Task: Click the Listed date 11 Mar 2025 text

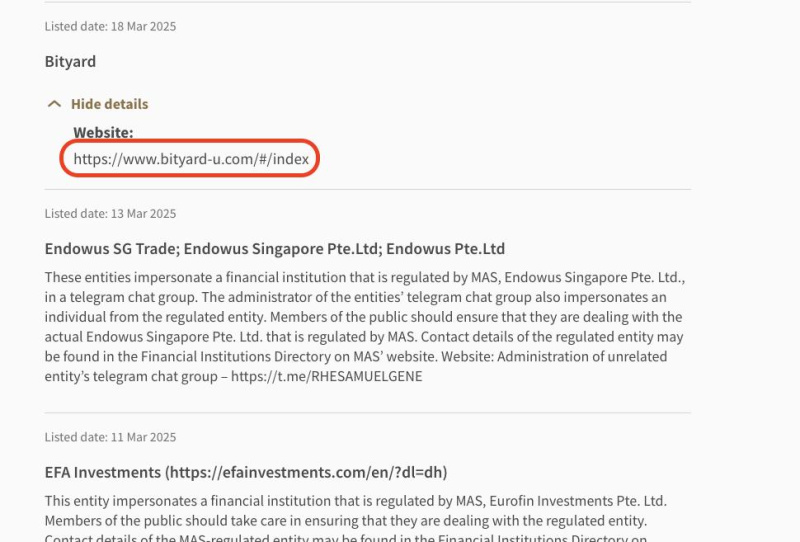Action: 110,437
